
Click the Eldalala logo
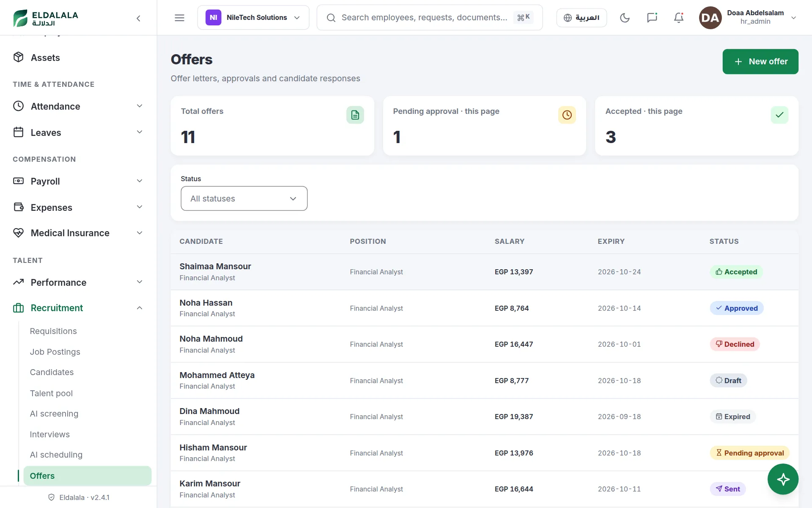point(46,18)
